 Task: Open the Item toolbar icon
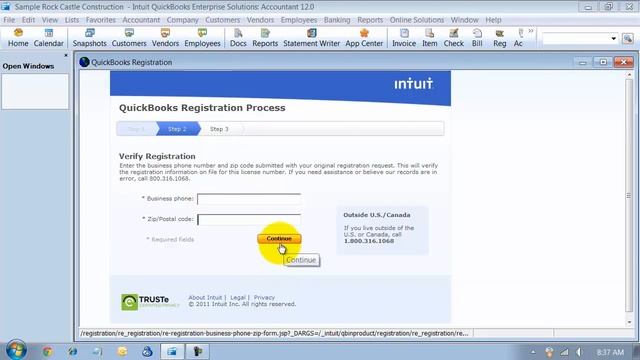429,38
